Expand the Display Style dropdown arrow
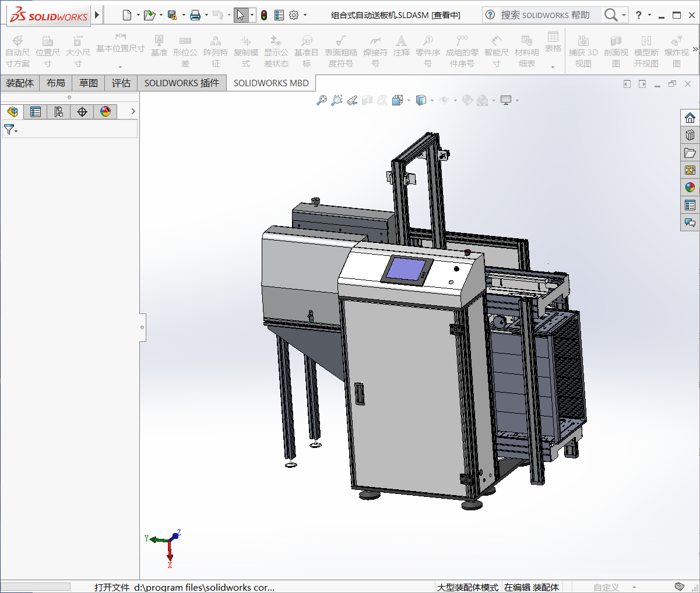The image size is (700, 593). 432,101
